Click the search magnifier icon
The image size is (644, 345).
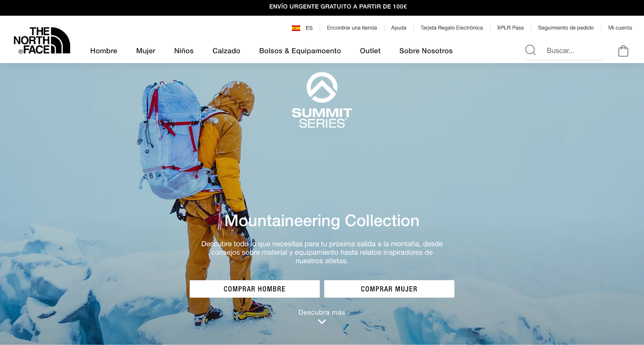(x=530, y=50)
